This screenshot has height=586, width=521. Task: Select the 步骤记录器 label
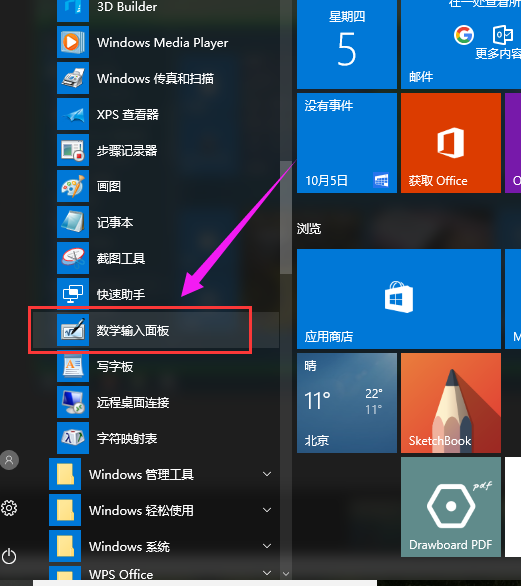coord(127,151)
